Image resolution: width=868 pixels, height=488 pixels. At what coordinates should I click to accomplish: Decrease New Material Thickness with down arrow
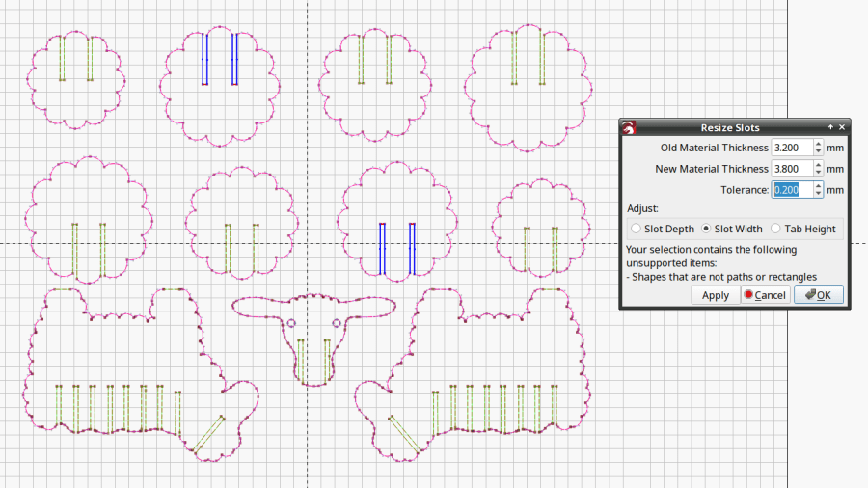pos(818,173)
